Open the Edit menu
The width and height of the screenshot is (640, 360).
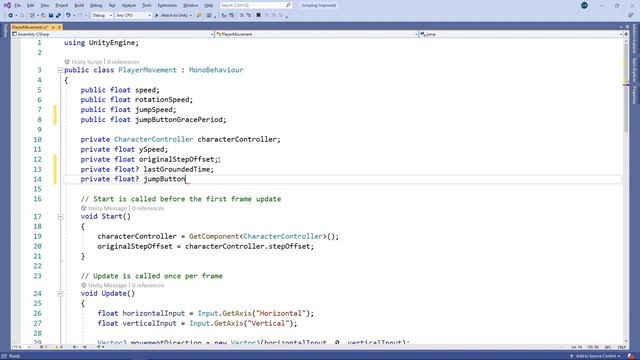[x=31, y=5]
